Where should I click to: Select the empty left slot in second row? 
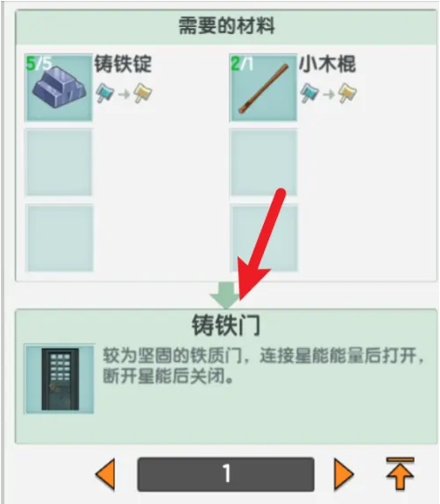point(59,162)
